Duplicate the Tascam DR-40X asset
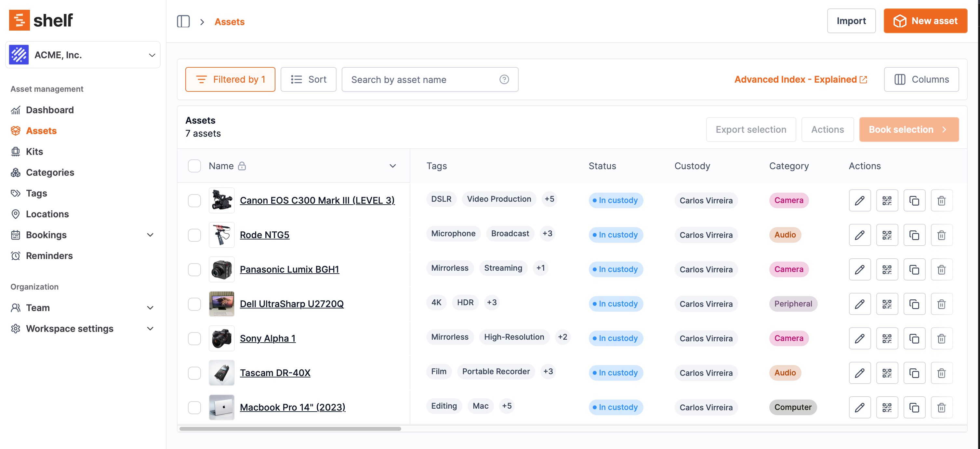This screenshot has width=980, height=449. (x=914, y=373)
